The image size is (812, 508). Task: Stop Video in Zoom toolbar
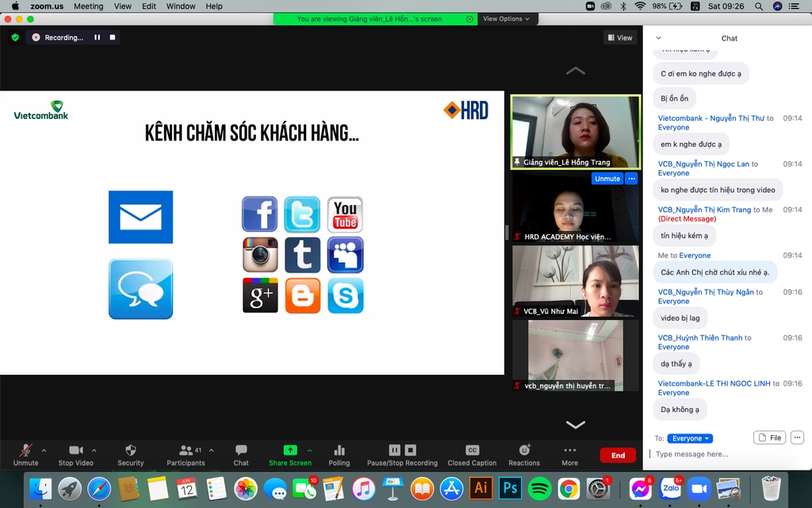tap(75, 455)
